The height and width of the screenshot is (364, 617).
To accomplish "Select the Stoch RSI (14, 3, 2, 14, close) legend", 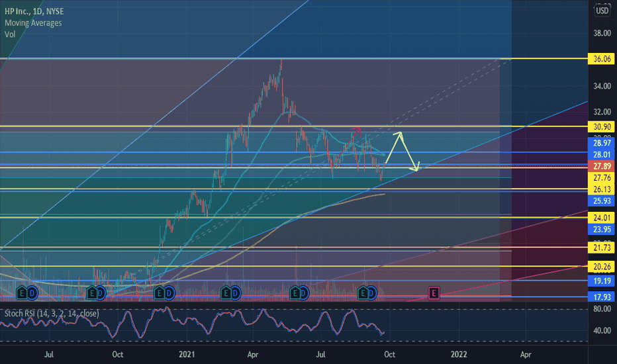I will point(52,313).
